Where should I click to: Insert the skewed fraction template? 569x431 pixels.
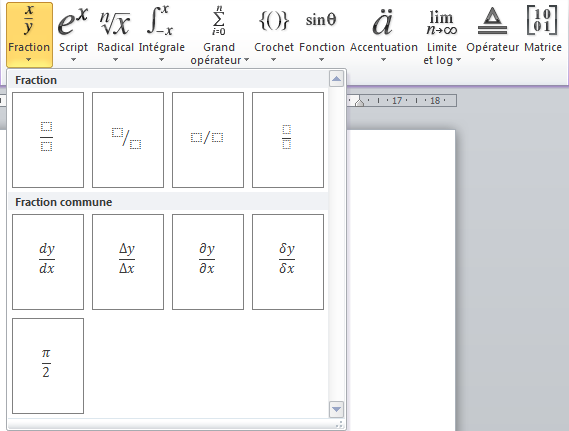click(128, 140)
